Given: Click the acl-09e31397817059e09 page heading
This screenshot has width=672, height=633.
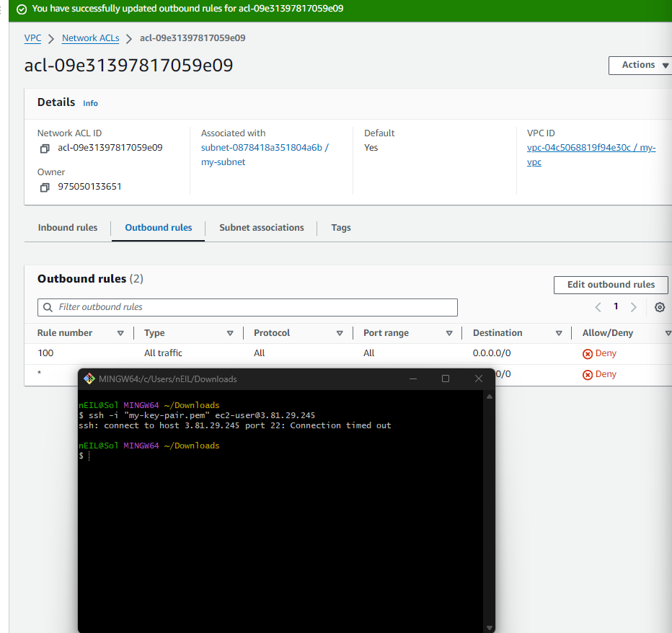Looking at the screenshot, I should [128, 65].
